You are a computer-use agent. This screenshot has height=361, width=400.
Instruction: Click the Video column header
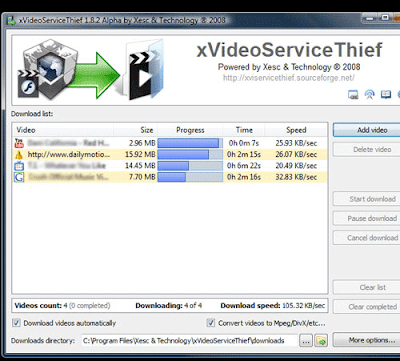(x=63, y=130)
